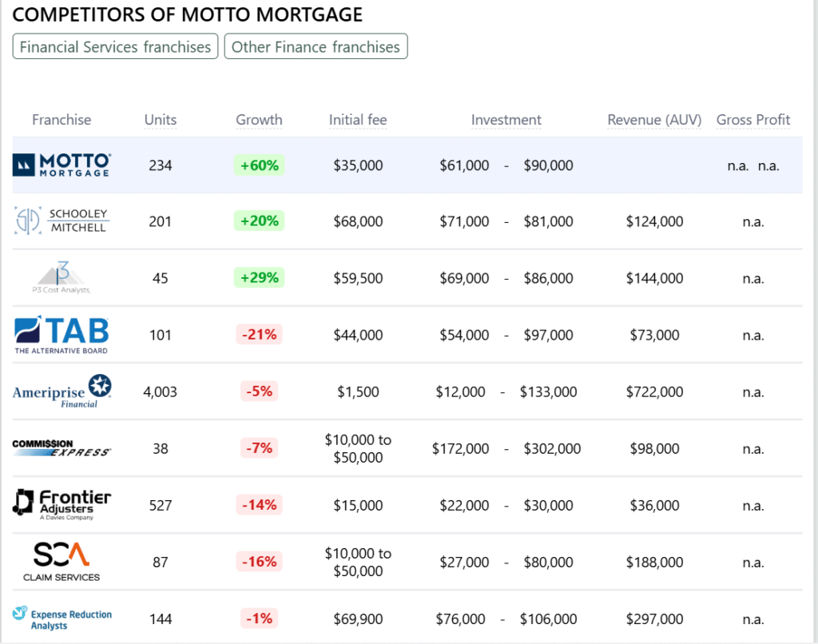Click the TAB Alternative Board logo
This screenshot has width=818, height=644.
[x=62, y=335]
